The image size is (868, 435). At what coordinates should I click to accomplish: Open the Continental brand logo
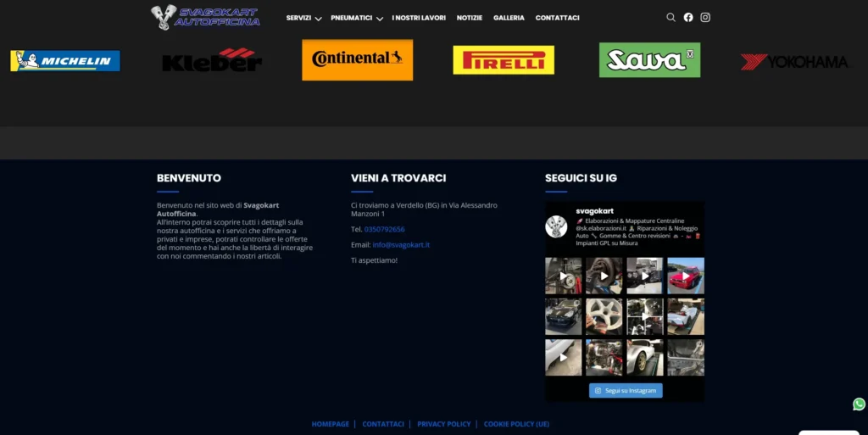pyautogui.click(x=358, y=59)
